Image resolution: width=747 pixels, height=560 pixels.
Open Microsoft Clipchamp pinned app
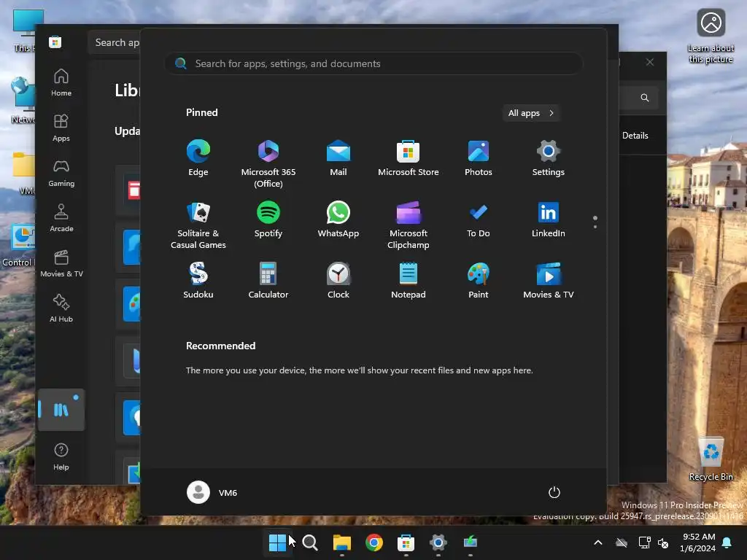pos(409,225)
